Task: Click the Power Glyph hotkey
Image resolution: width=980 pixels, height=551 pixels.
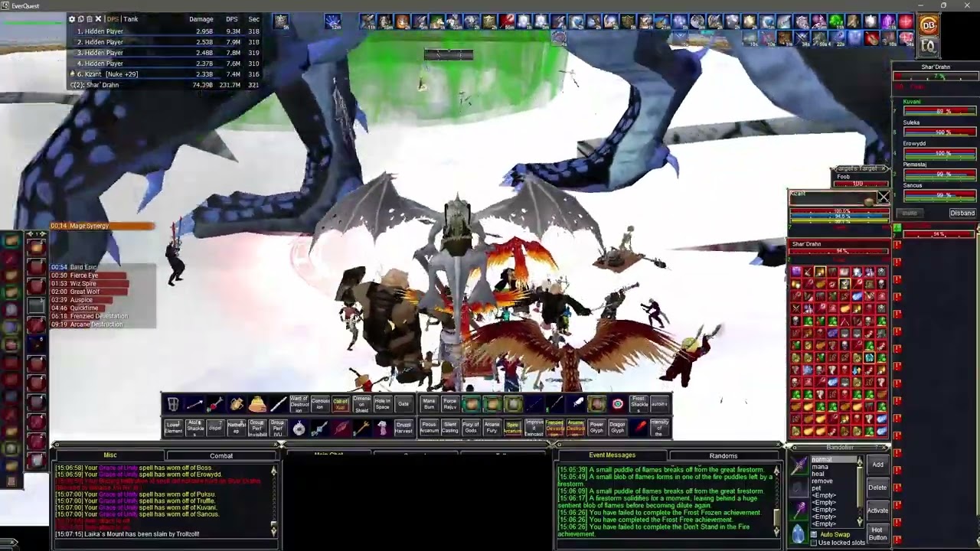Action: click(596, 428)
